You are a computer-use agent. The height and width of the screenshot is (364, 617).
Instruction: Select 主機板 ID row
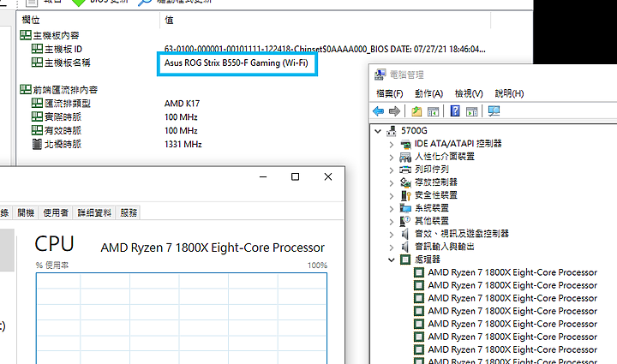click(63, 49)
